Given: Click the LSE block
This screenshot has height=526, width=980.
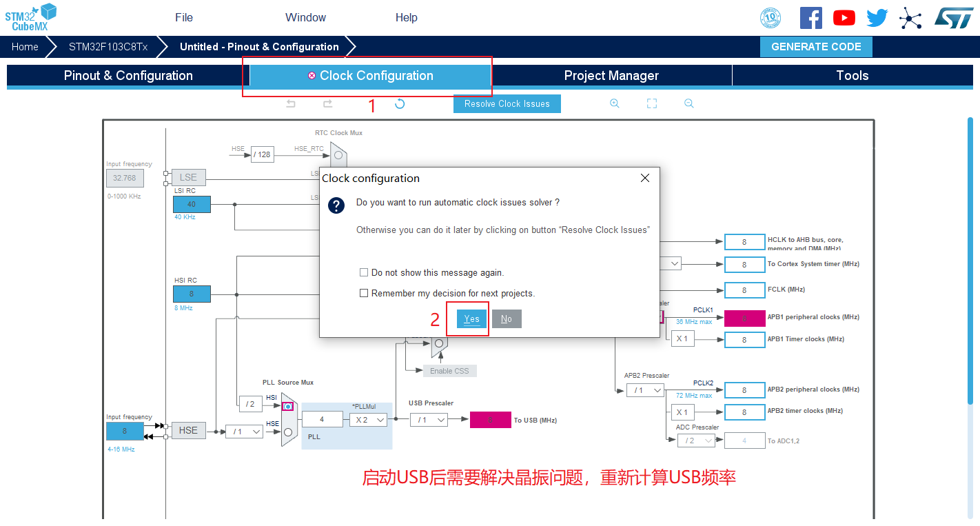Looking at the screenshot, I should click(x=188, y=177).
